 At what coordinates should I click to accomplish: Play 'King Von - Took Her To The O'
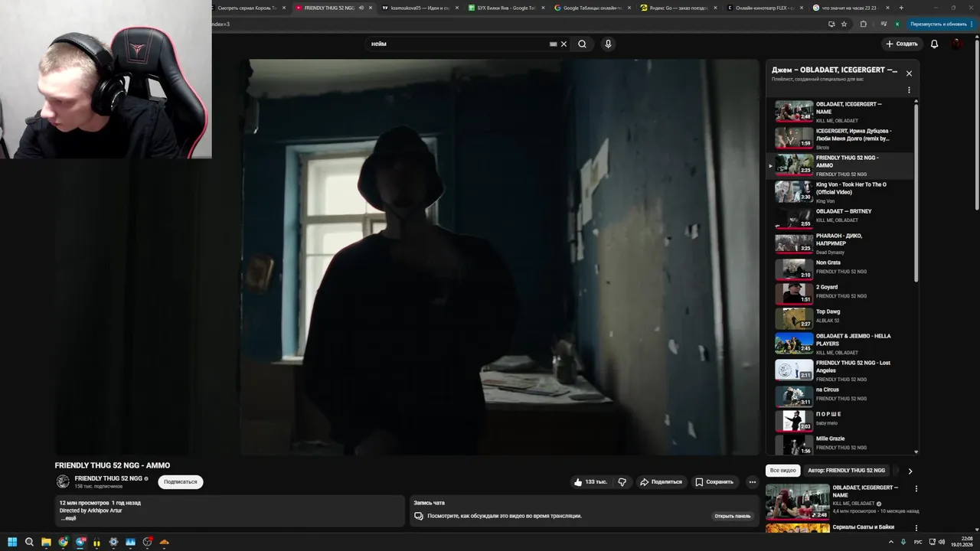pyautogui.click(x=841, y=192)
